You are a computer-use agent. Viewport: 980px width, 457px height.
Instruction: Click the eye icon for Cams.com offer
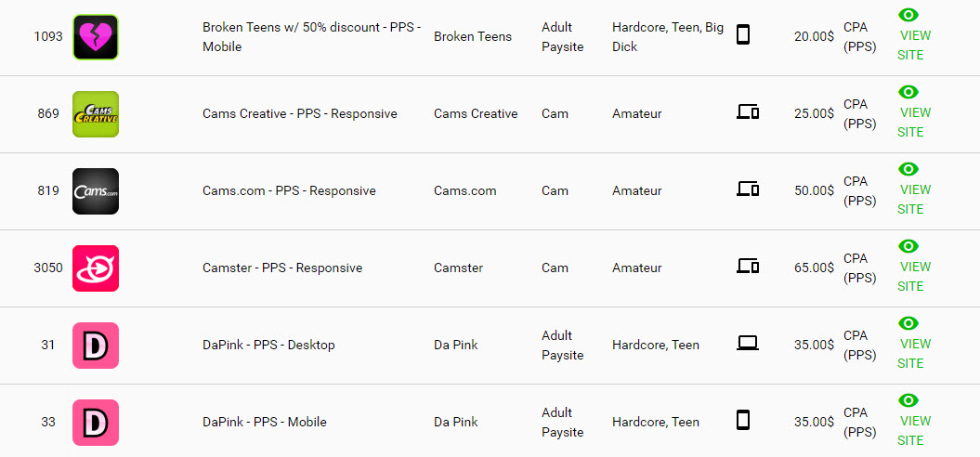tap(908, 169)
